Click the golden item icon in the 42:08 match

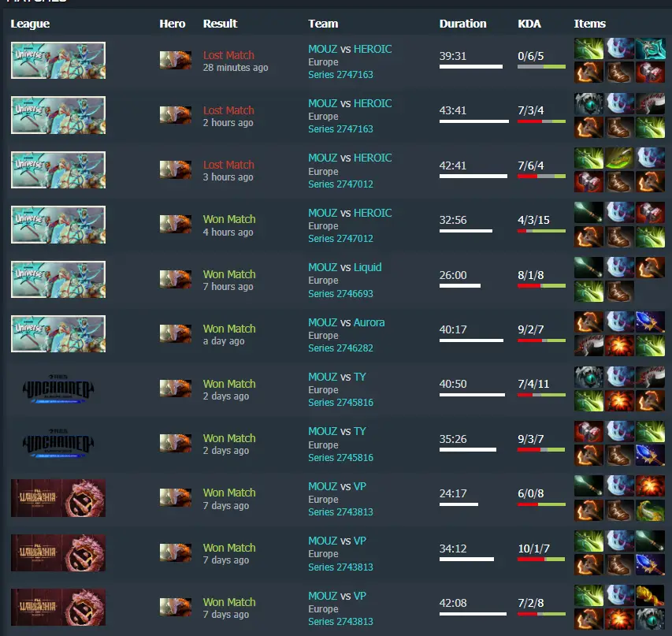coord(650,595)
